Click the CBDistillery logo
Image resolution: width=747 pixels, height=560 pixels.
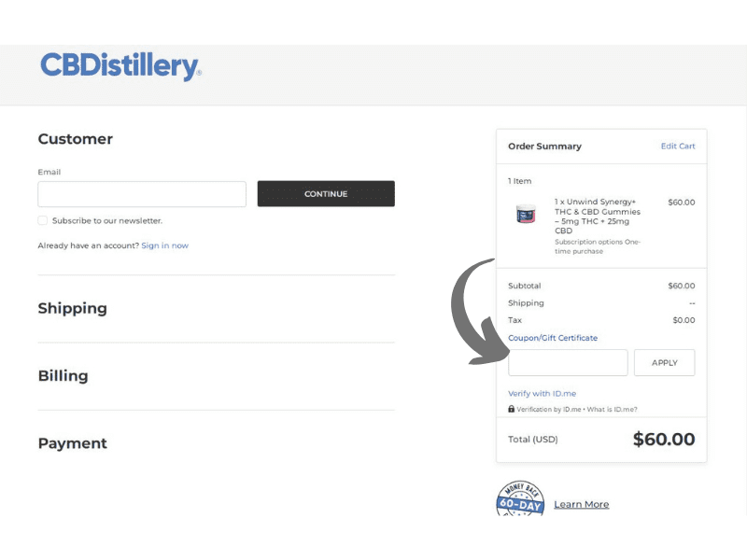(x=120, y=66)
